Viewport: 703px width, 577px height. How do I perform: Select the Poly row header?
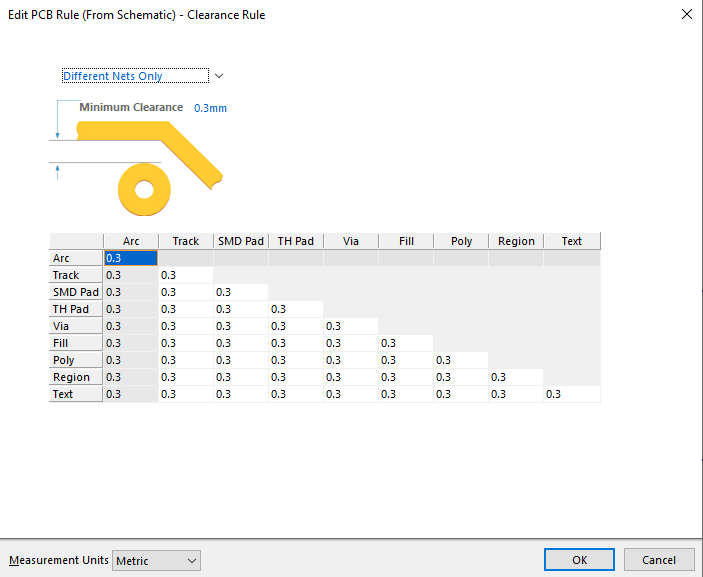coord(76,360)
